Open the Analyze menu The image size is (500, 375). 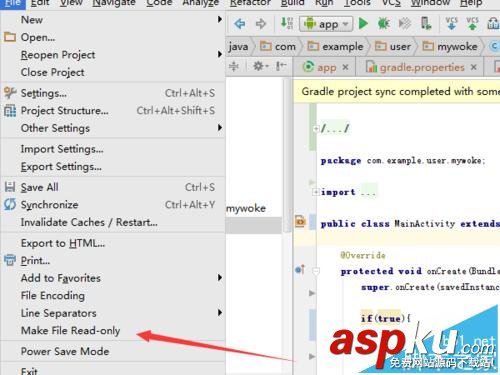[201, 3]
